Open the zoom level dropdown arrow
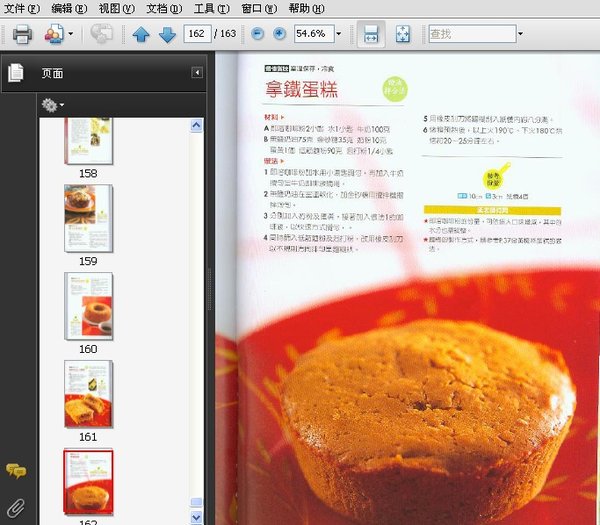 coord(339,34)
